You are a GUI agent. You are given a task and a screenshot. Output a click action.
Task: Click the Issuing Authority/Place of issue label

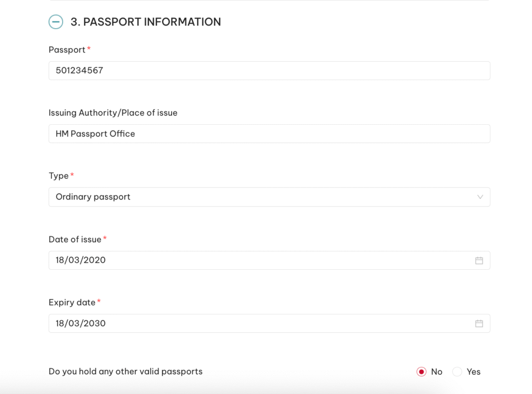[113, 113]
